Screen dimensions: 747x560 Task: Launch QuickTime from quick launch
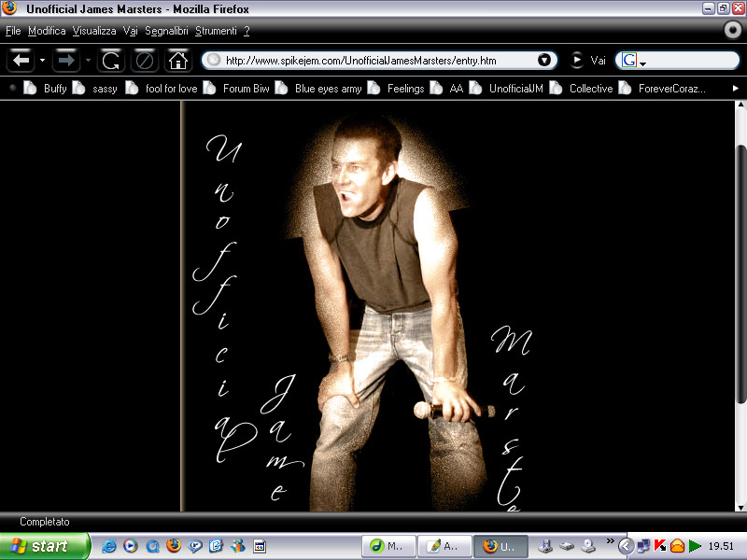tap(152, 546)
